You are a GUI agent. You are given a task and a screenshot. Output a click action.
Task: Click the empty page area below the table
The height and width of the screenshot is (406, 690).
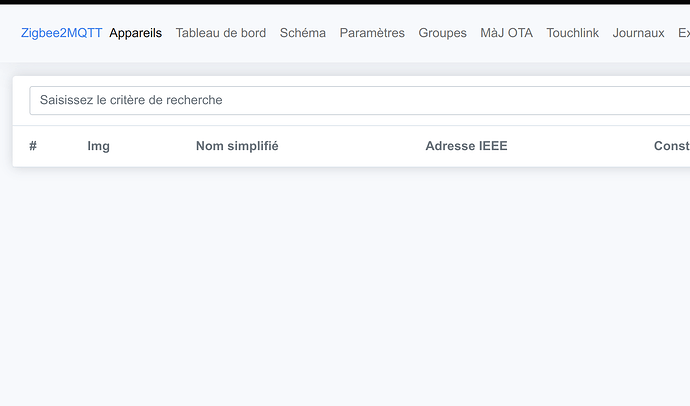click(345, 290)
